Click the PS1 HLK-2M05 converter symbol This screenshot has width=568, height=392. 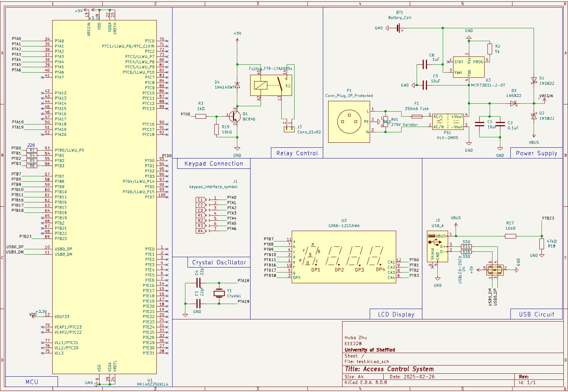click(x=448, y=122)
